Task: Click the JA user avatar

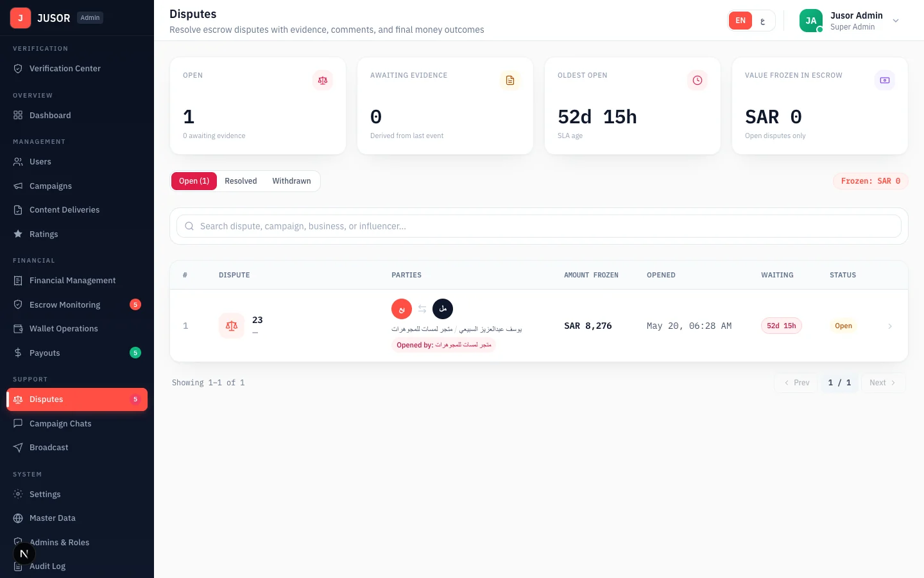Action: tap(811, 21)
